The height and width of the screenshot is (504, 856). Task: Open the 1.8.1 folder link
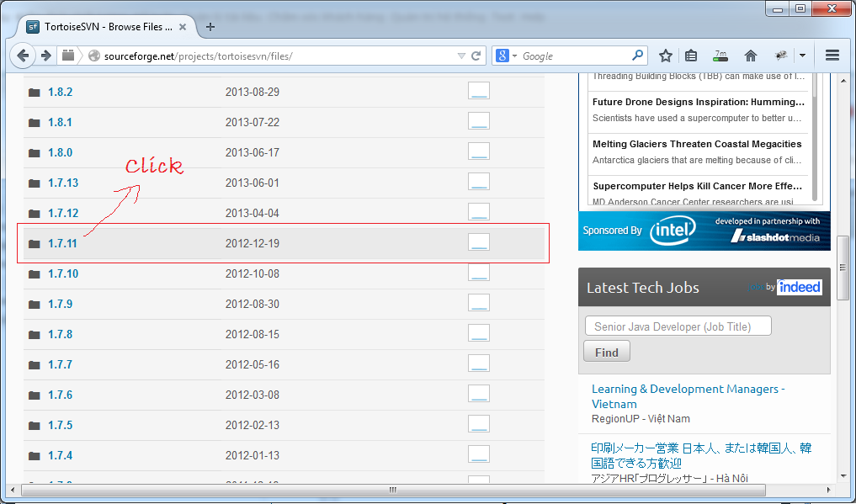tap(60, 122)
